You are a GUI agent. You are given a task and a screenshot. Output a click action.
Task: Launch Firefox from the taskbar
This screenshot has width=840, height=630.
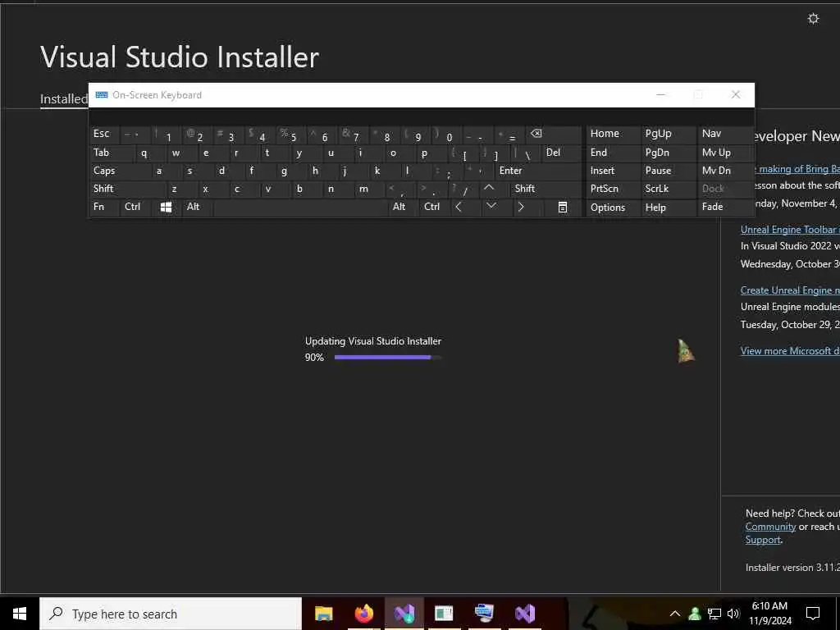coord(363,614)
